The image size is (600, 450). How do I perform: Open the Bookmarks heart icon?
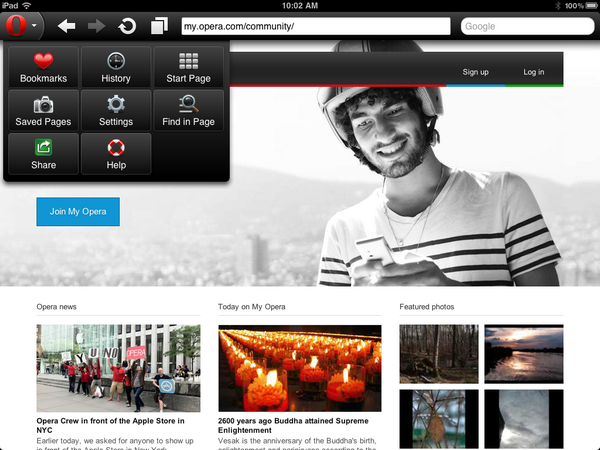(43, 66)
